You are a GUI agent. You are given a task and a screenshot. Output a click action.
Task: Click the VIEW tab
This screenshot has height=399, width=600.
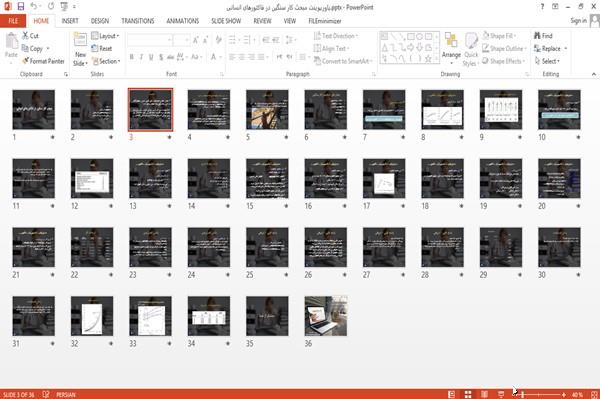pyautogui.click(x=290, y=21)
